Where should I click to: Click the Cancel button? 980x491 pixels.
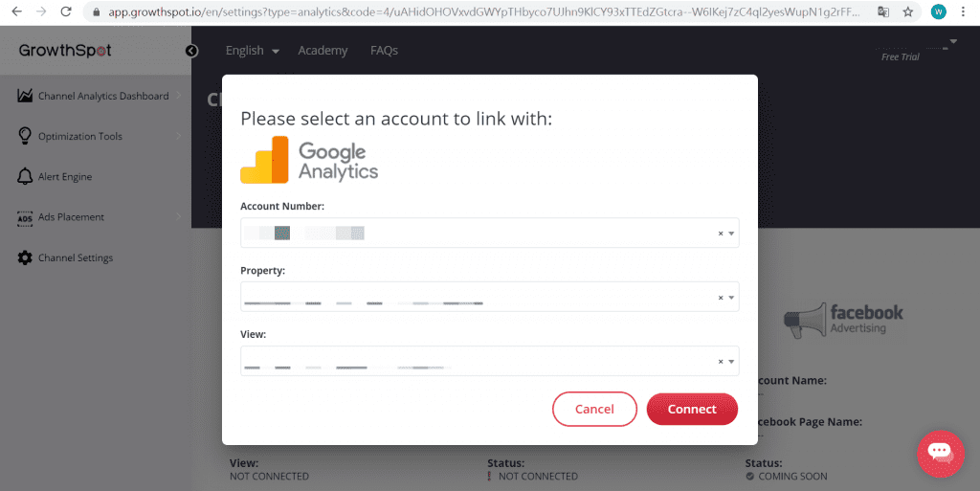pos(594,410)
